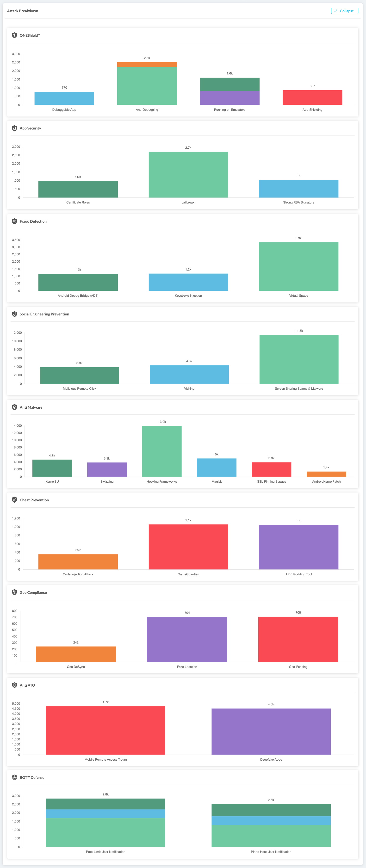Click the Mobile Remote Access Trojan bar

(105, 730)
